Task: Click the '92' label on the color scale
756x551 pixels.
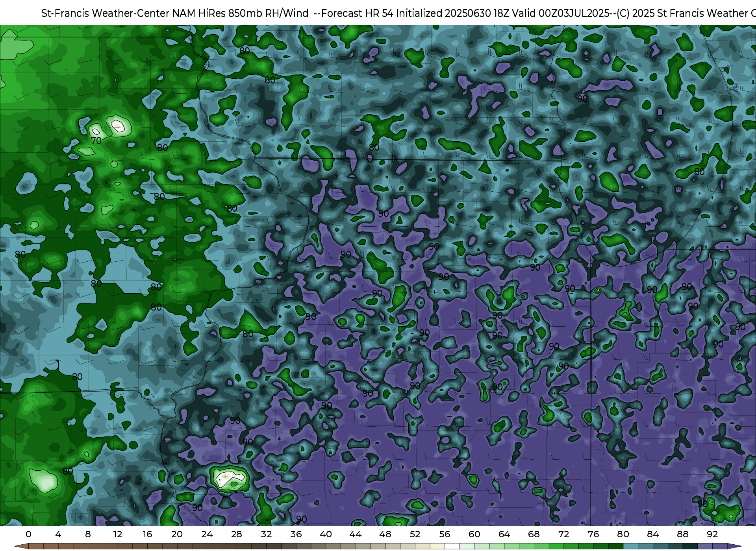Action: (x=712, y=534)
